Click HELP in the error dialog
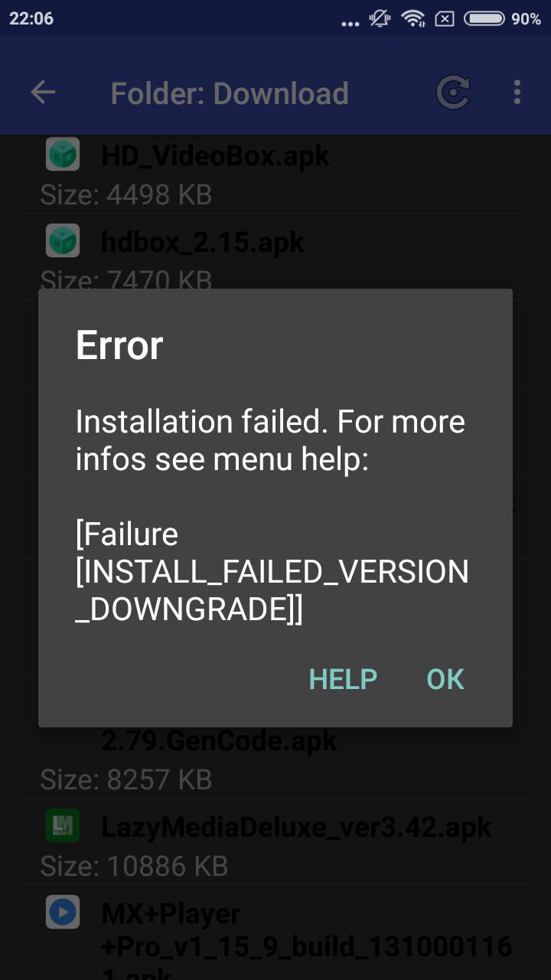Screen dimensions: 551x980 pyautogui.click(x=343, y=679)
